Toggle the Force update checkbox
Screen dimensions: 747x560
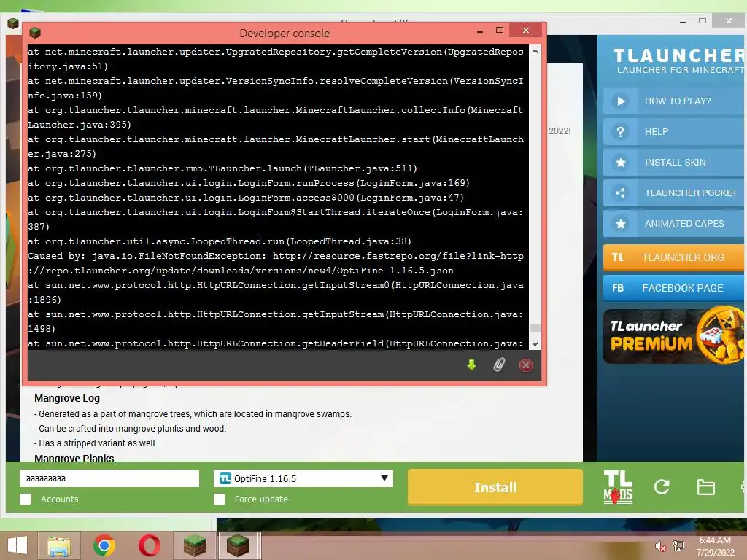[219, 499]
